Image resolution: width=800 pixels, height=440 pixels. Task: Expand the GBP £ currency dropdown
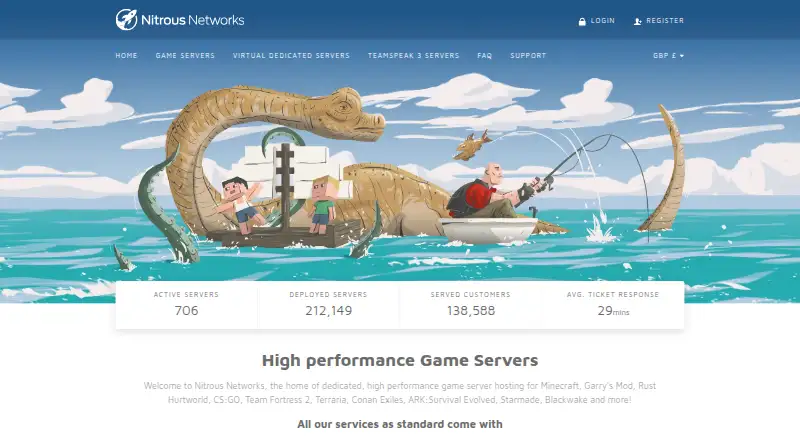click(x=668, y=56)
